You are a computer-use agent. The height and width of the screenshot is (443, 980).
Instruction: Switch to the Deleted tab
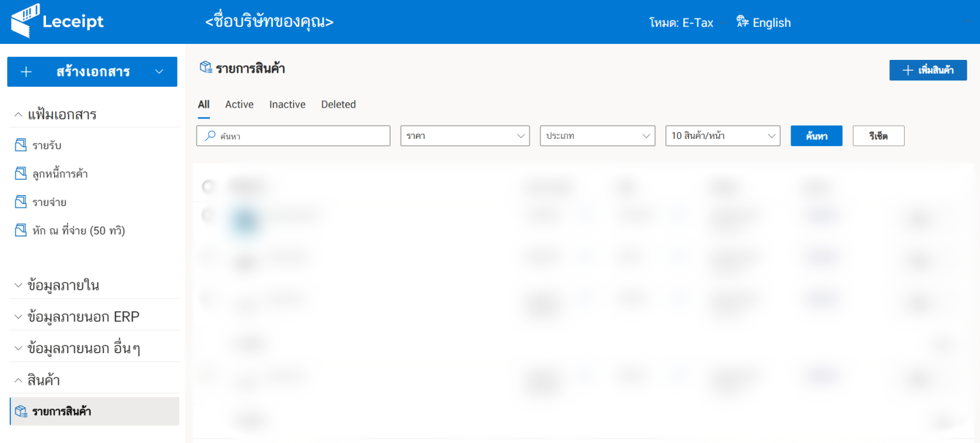tap(338, 105)
